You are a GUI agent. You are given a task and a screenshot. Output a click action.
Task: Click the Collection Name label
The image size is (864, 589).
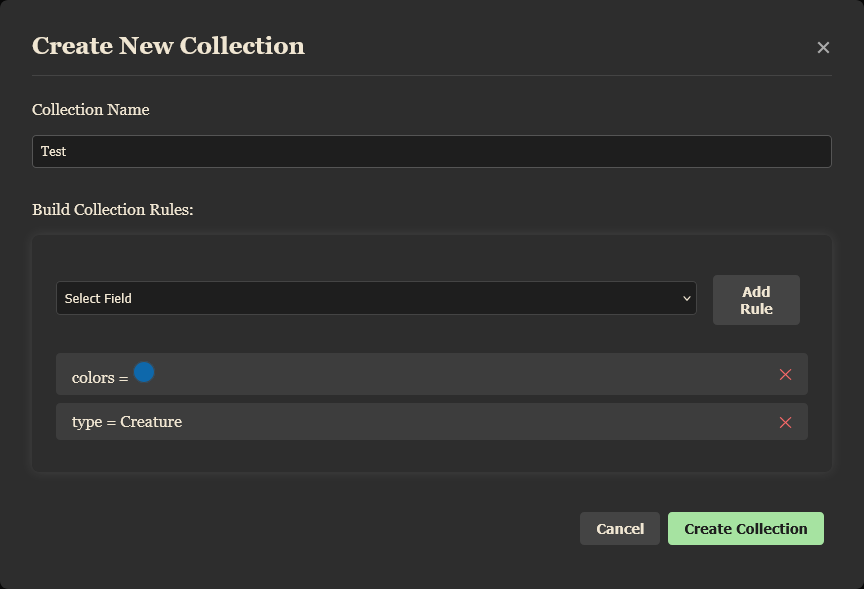click(x=91, y=110)
